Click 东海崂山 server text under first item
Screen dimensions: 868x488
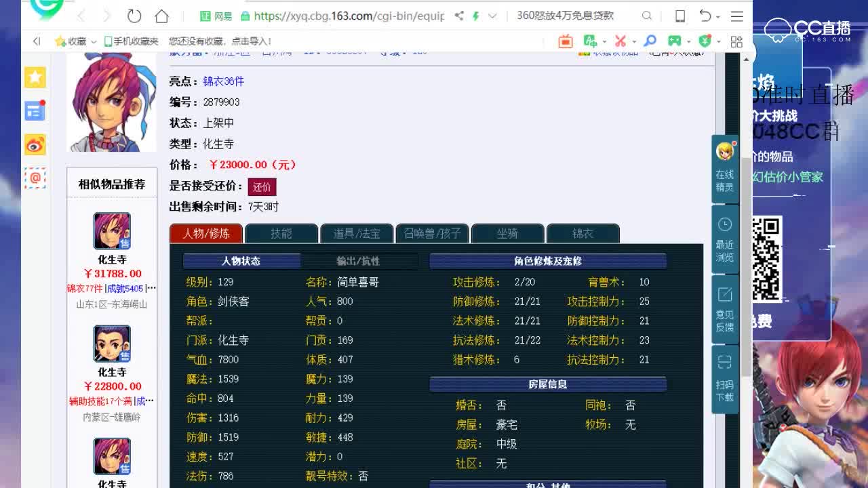(127, 304)
